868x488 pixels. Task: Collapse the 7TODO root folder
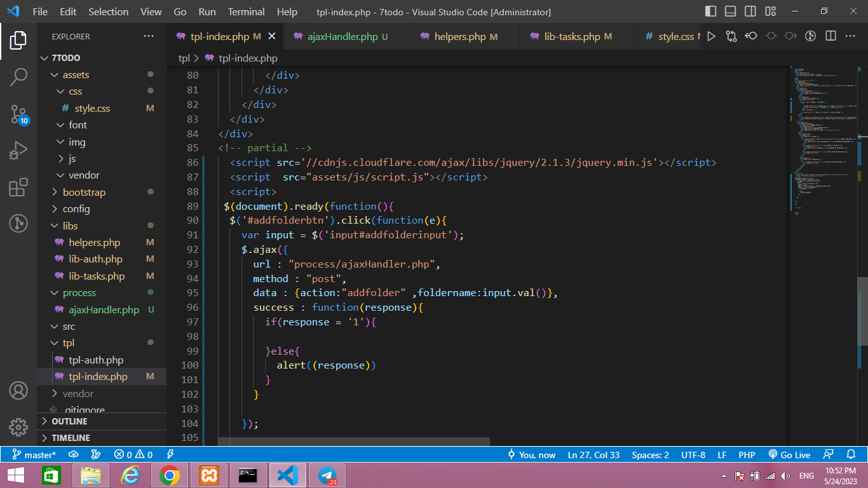pyautogui.click(x=102, y=58)
